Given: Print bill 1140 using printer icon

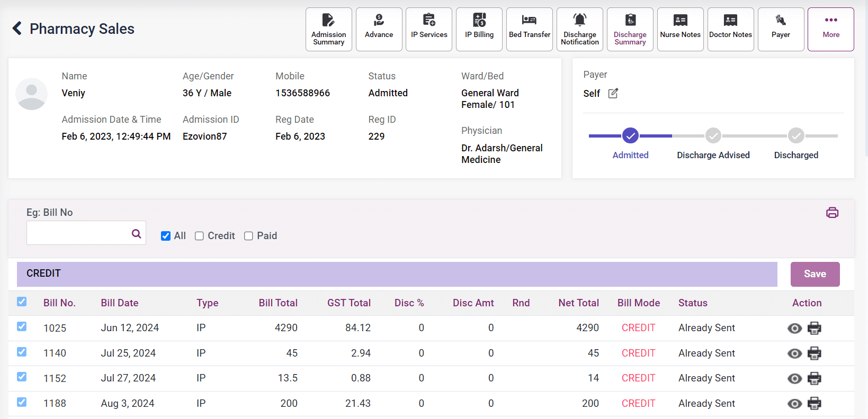Looking at the screenshot, I should point(814,353).
